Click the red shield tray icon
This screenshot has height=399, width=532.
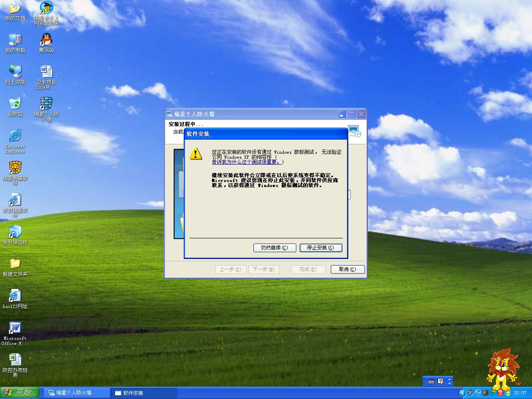(x=500, y=393)
